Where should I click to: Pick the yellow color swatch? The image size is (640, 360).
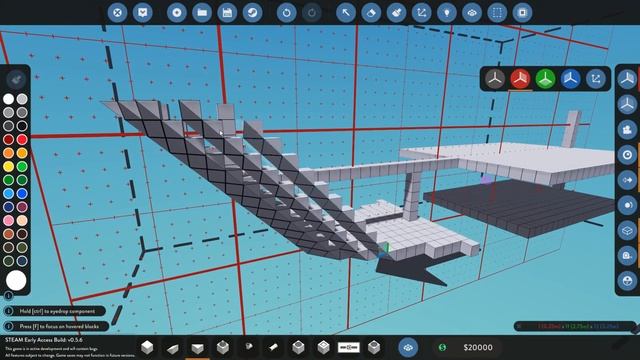pos(9,166)
